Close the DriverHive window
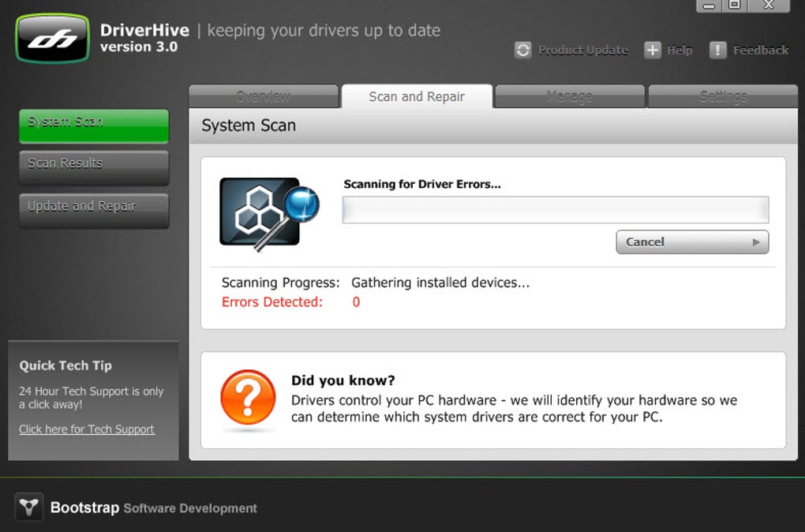 point(769,6)
